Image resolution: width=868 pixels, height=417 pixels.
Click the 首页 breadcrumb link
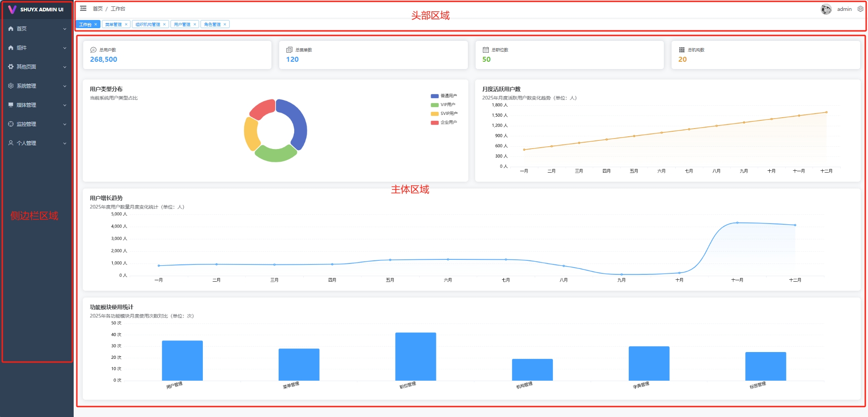[98, 9]
